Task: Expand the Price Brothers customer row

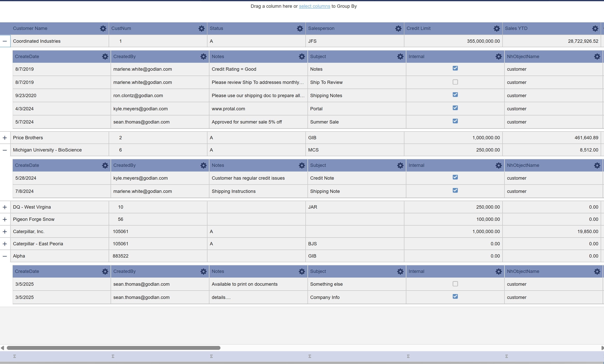Action: [x=5, y=138]
